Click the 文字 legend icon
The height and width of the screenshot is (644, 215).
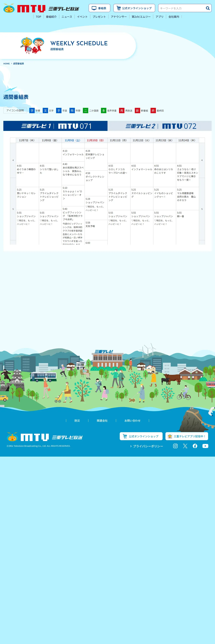pyautogui.click(x=45, y=111)
